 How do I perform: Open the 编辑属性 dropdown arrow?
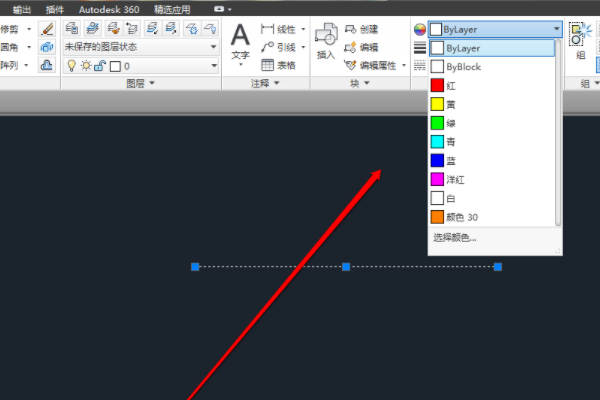coord(404,65)
